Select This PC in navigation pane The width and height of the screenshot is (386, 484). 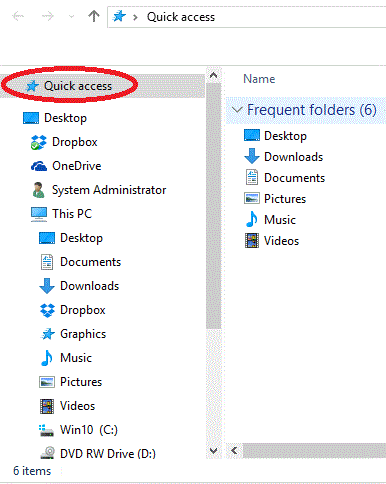tap(72, 214)
